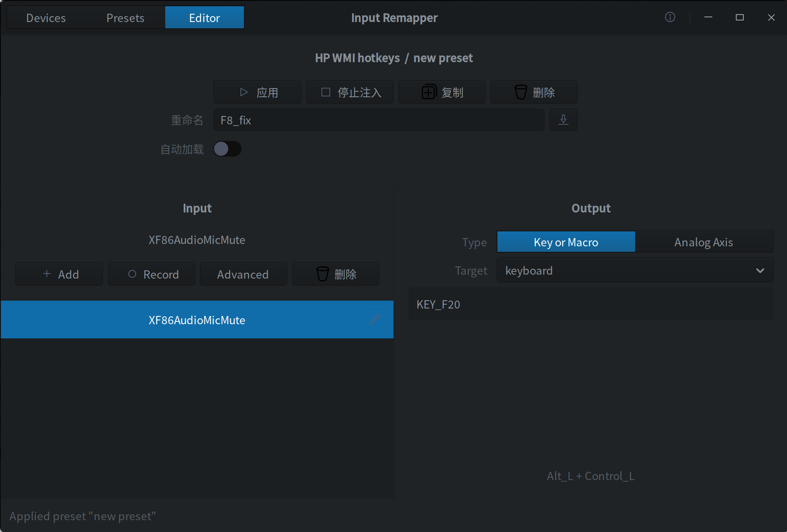Choose Analog Axis output type
The height and width of the screenshot is (532, 787).
(704, 242)
